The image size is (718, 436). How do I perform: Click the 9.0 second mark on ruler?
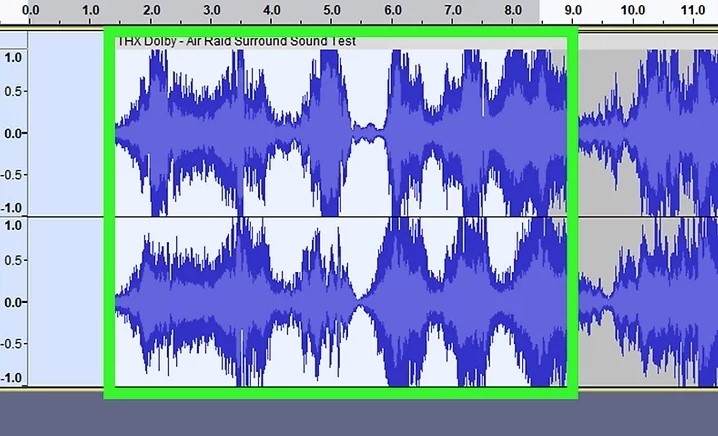pos(573,10)
